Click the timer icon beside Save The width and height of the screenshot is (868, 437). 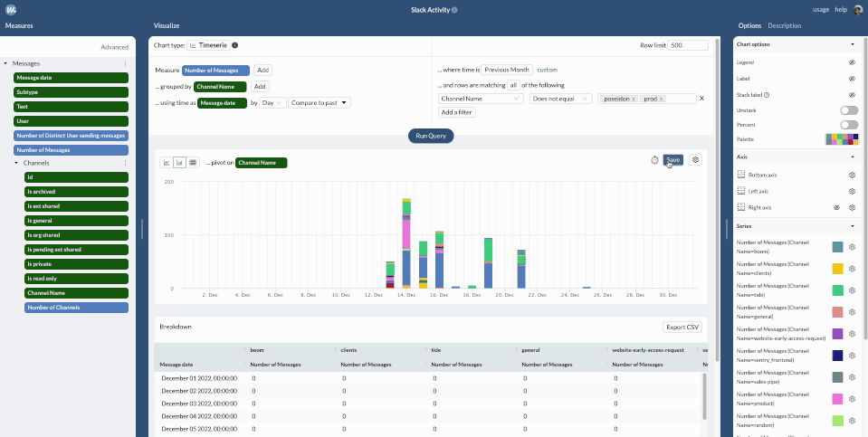[x=654, y=160]
